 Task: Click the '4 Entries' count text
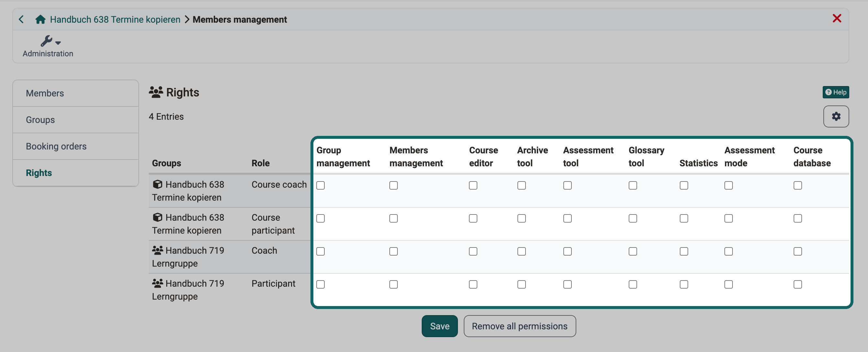point(166,117)
